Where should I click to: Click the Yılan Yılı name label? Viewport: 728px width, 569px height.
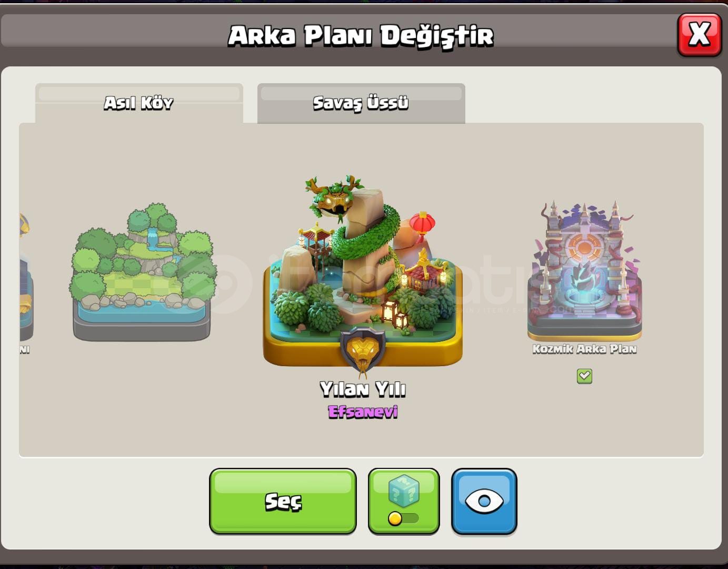(363, 389)
